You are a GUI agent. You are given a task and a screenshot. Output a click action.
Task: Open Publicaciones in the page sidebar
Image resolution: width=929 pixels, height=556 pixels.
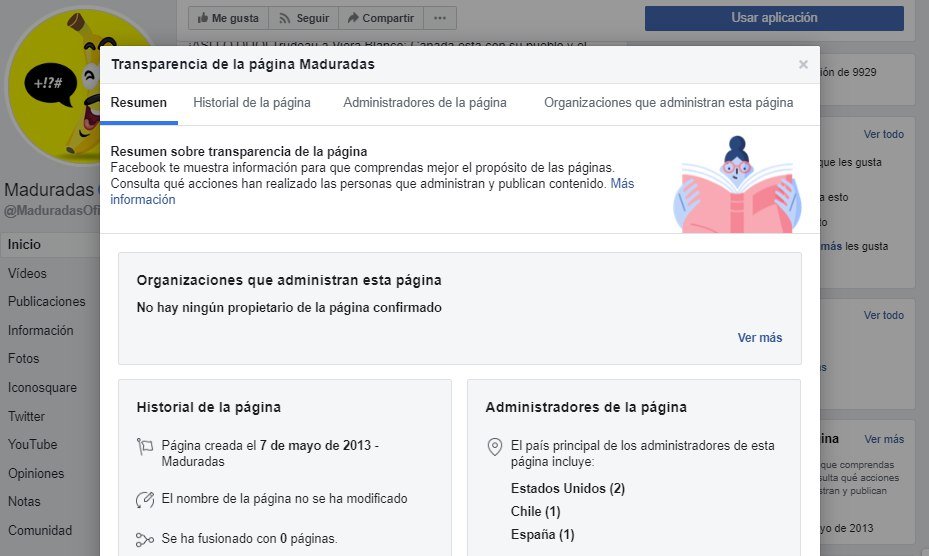[x=47, y=301]
